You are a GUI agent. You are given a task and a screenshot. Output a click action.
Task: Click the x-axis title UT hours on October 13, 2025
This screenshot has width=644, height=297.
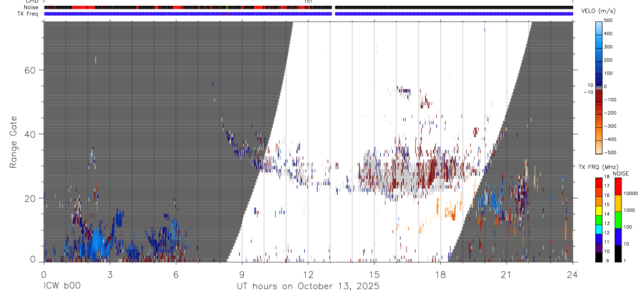tap(308, 287)
